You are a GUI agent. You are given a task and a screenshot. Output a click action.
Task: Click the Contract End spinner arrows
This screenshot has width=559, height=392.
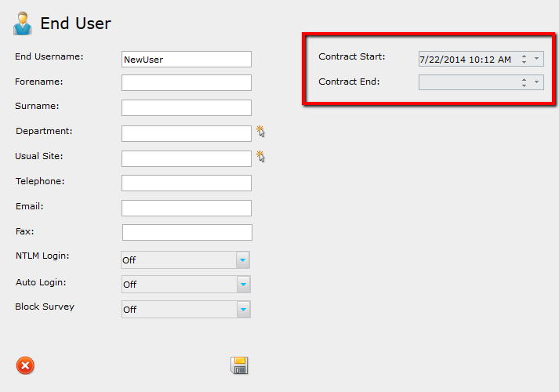click(x=524, y=82)
